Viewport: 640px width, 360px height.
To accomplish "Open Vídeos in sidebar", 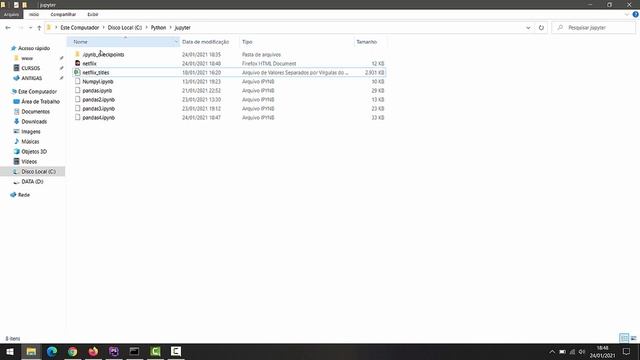I will click(x=29, y=161).
